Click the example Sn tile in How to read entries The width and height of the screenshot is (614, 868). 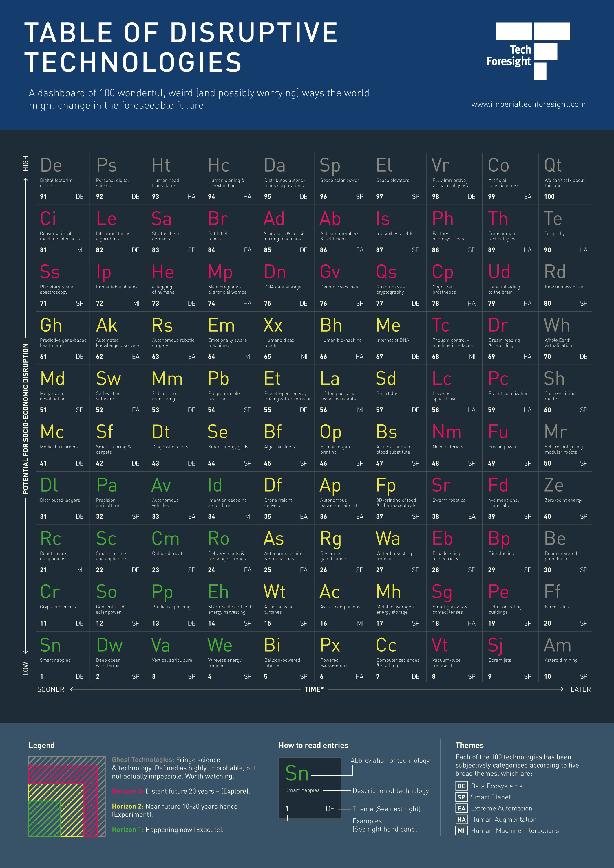(x=310, y=788)
